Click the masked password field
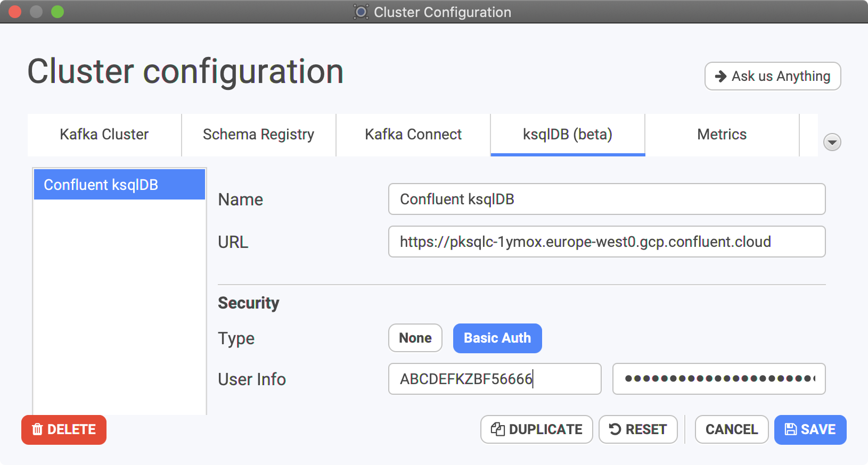This screenshot has height=465, width=868. [x=719, y=379]
